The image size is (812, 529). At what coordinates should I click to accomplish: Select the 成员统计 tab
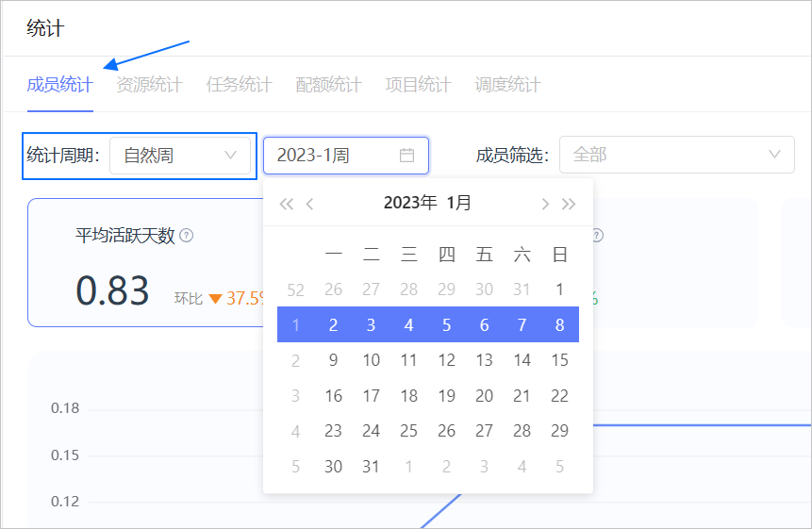pos(59,85)
